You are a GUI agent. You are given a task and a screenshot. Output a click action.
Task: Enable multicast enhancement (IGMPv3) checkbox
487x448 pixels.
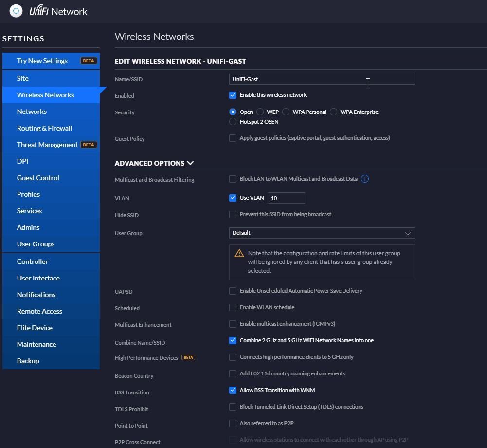coord(233,324)
